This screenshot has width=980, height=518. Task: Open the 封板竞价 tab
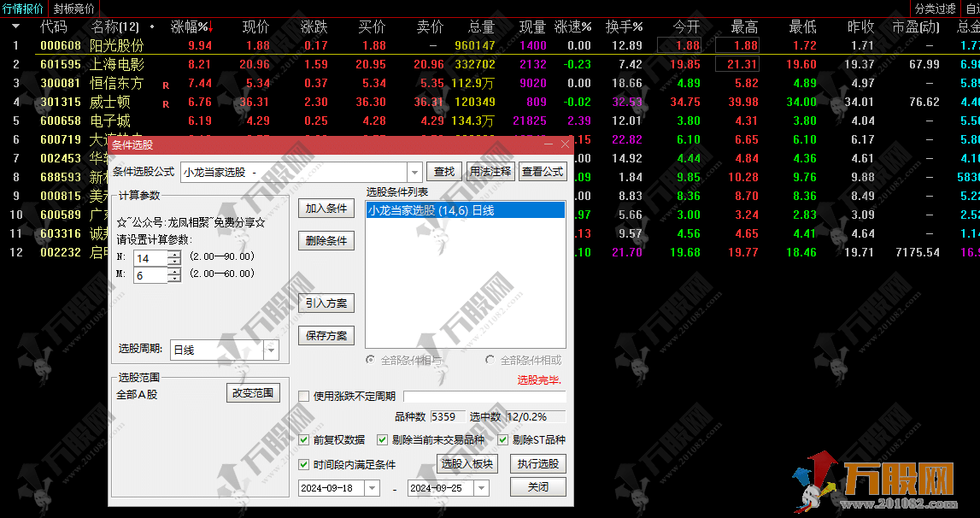coord(73,9)
